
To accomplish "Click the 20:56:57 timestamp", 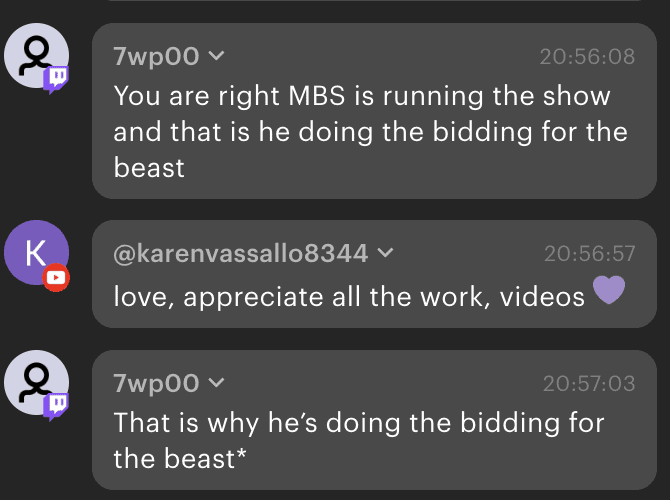I will [590, 254].
